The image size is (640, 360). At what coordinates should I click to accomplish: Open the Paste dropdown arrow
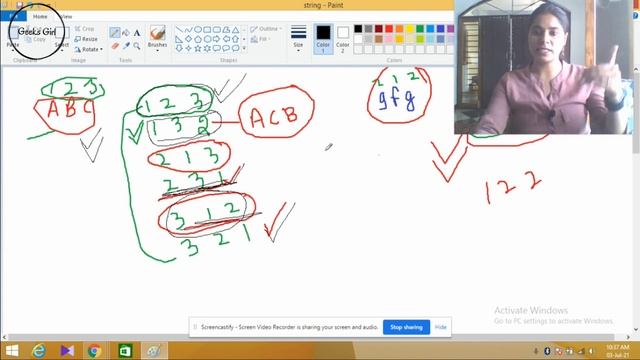(x=13, y=50)
